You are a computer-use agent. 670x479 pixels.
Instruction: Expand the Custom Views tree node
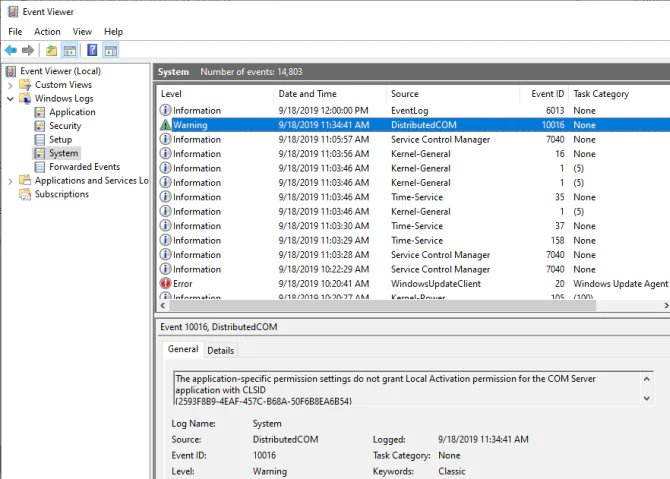[11, 85]
